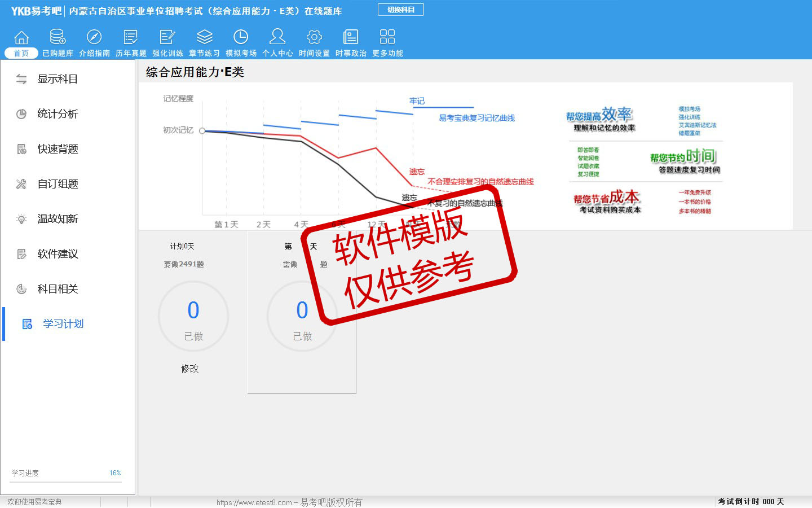Click the 学习进度 progress bar
812x508 pixels.
coord(67,482)
